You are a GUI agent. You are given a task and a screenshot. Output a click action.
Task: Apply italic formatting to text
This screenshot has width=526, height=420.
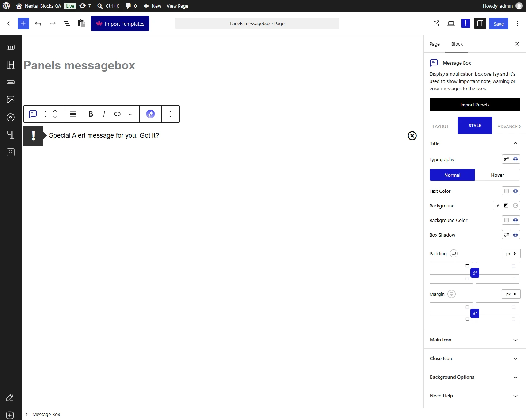coord(104,114)
